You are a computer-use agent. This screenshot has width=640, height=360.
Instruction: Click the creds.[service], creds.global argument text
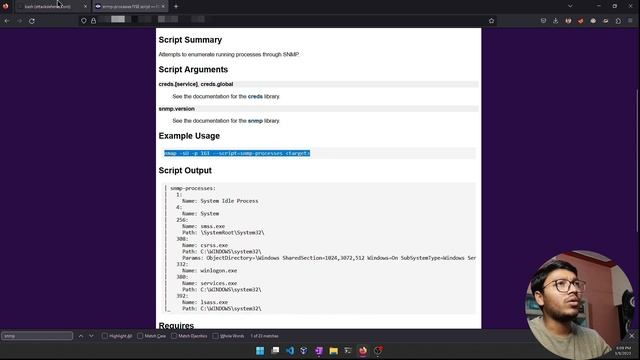[196, 84]
